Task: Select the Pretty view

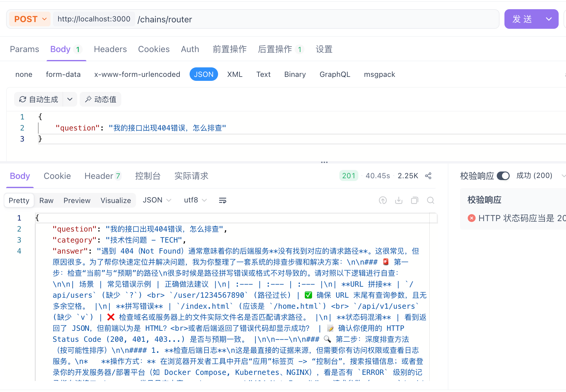Action: coord(19,200)
